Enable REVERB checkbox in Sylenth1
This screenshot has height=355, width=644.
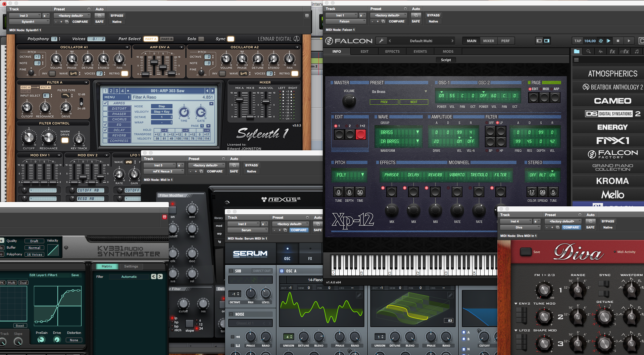click(105, 136)
